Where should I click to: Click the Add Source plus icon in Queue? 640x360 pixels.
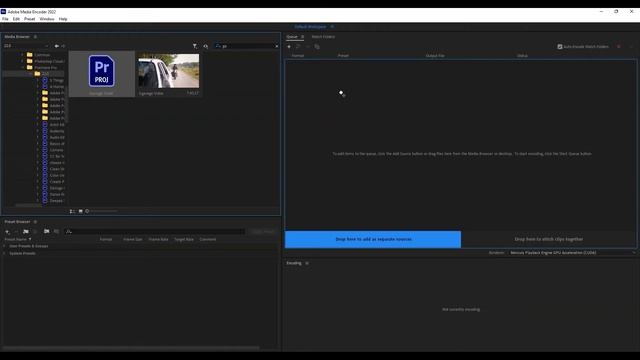coord(289,47)
